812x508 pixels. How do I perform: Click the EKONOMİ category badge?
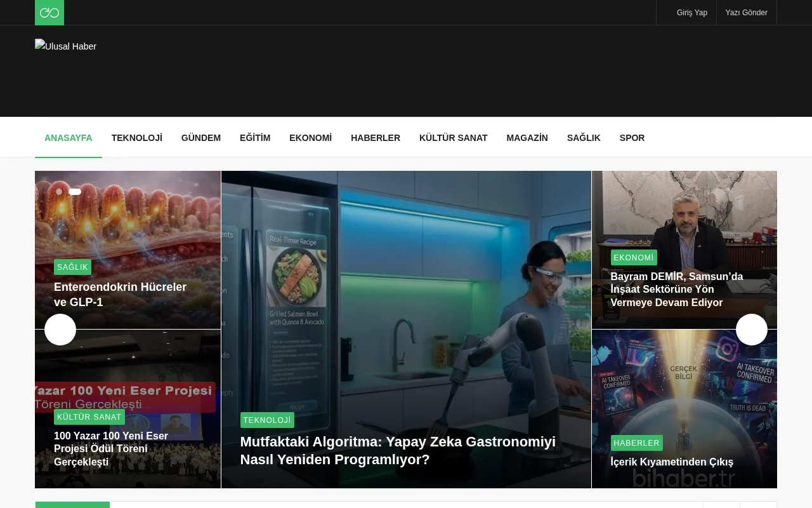coord(634,257)
